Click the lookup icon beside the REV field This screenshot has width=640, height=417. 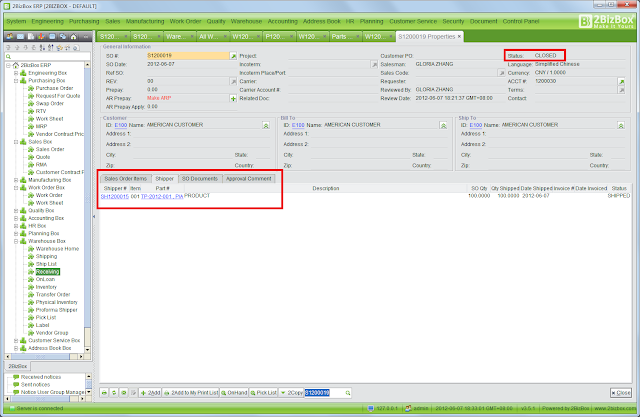233,82
